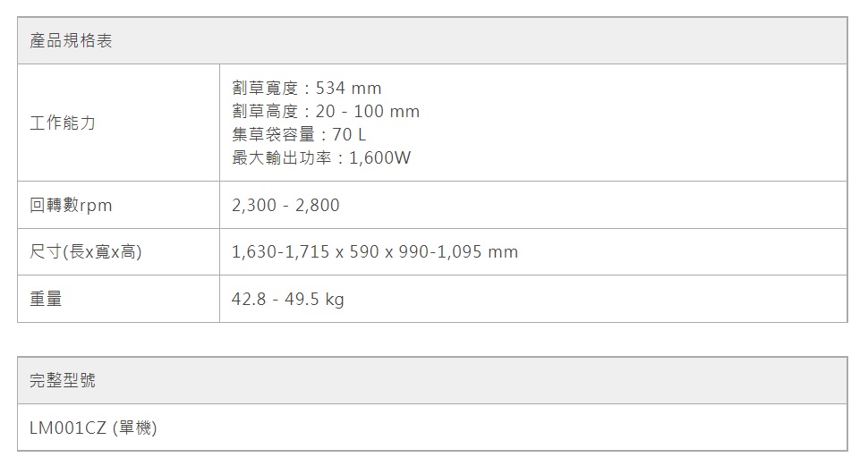Click the 割草寬度 label text

[266, 88]
